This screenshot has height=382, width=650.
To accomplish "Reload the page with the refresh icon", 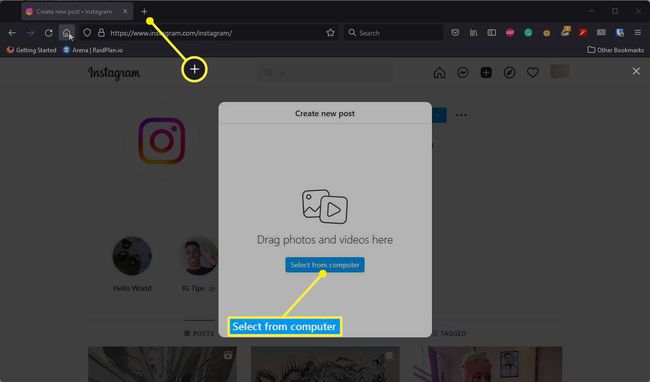I will point(49,33).
